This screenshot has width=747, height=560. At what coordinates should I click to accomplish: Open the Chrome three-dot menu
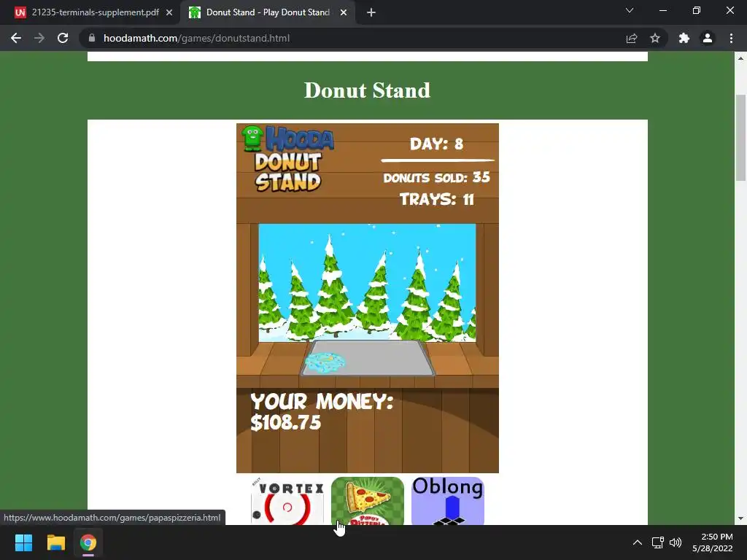pyautogui.click(x=731, y=38)
